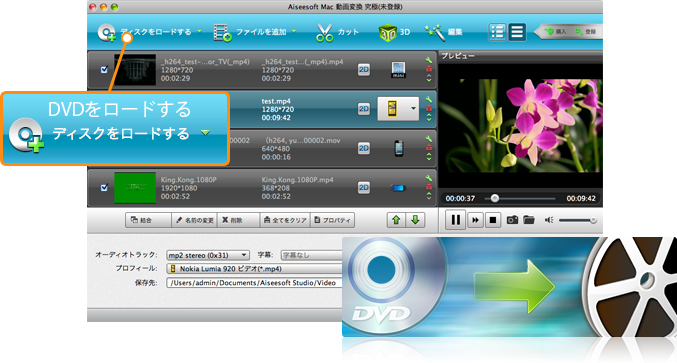Click red remove icon on 00002.mov row

coord(429,147)
